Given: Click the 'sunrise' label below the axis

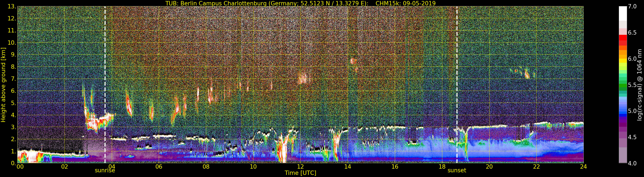Looking at the screenshot, I should point(105,171).
